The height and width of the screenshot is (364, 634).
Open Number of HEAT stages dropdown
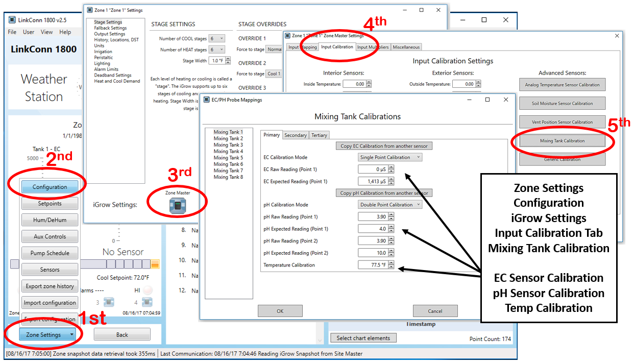(217, 50)
